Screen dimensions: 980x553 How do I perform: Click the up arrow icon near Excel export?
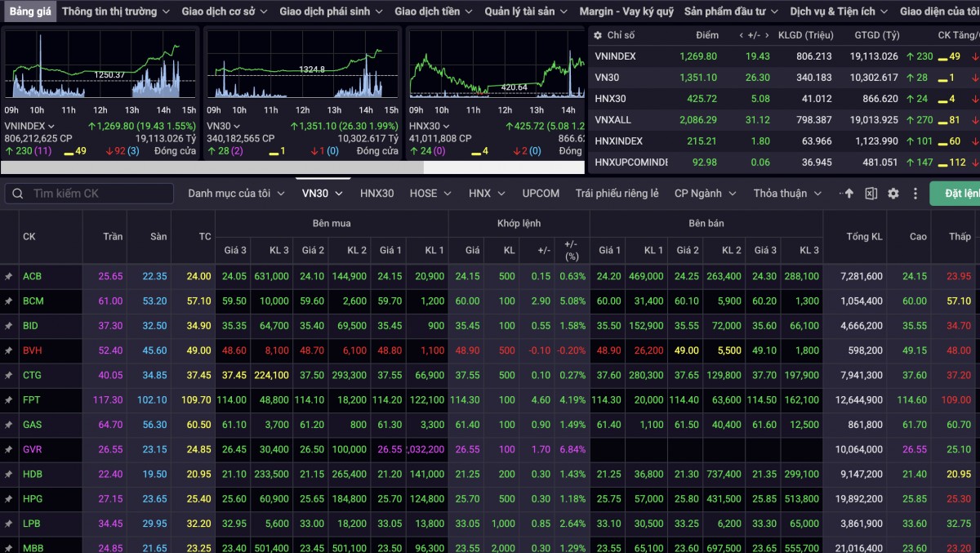coord(849,194)
